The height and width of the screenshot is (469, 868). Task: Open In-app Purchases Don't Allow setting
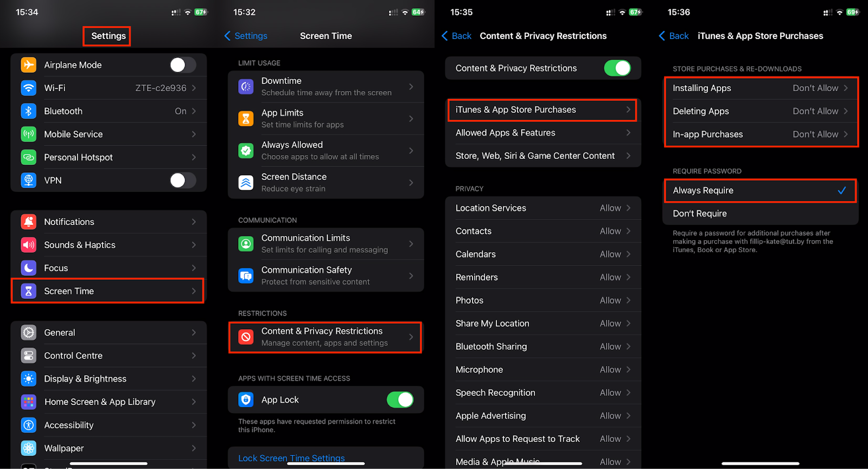[x=761, y=134]
